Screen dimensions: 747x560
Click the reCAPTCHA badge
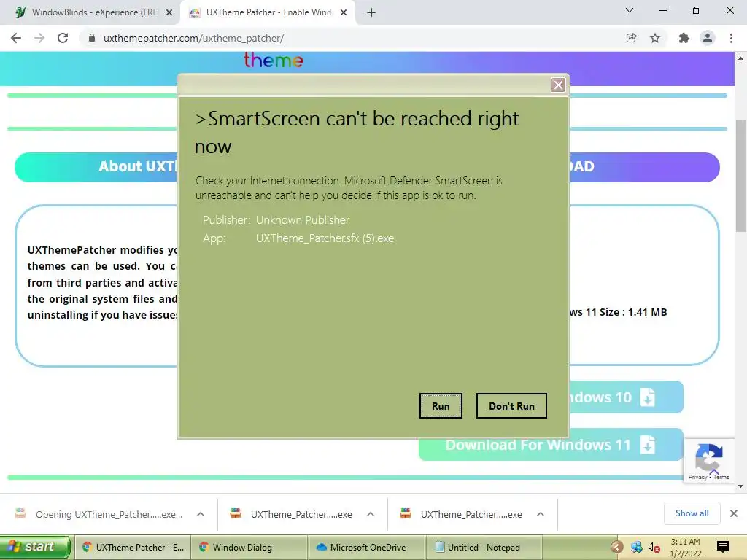tap(709, 461)
